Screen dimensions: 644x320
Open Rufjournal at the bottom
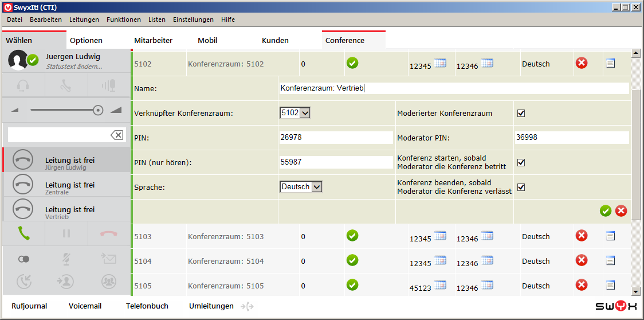pyautogui.click(x=29, y=306)
